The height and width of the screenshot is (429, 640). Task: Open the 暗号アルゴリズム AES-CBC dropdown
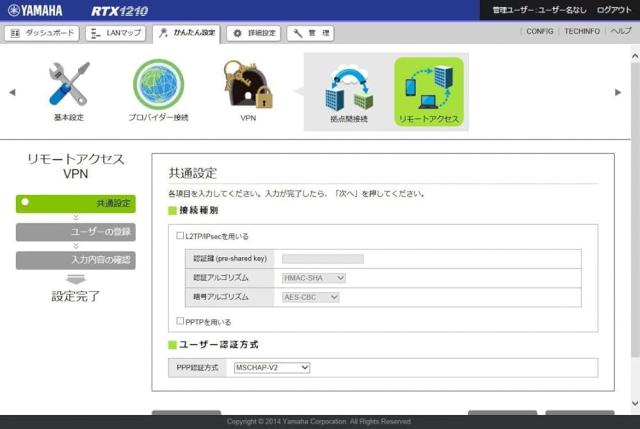point(311,297)
